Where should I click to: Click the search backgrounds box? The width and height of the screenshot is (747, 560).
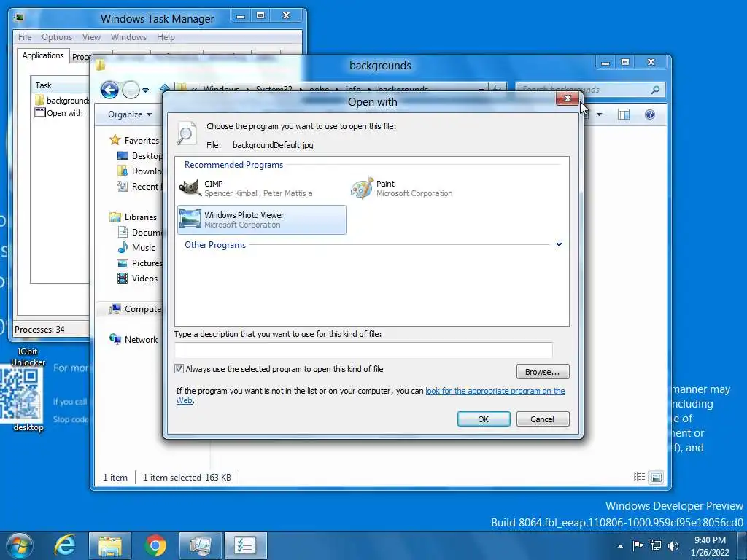point(584,90)
